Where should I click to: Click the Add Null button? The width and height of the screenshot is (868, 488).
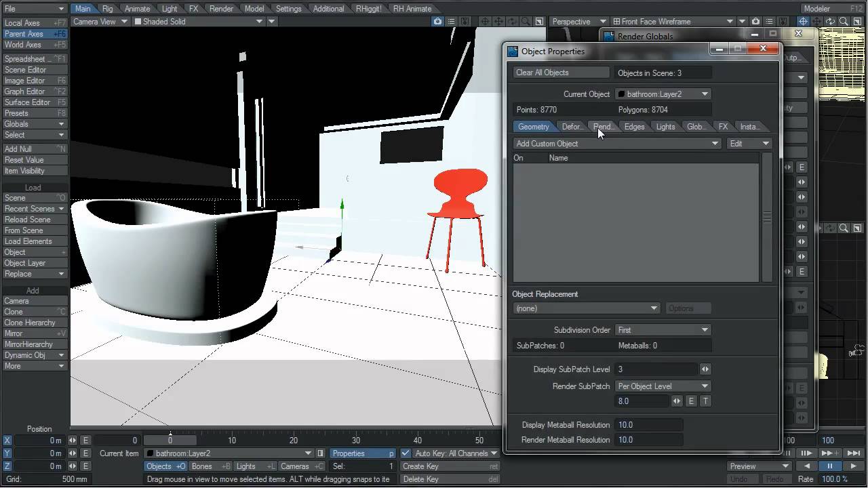coord(35,149)
